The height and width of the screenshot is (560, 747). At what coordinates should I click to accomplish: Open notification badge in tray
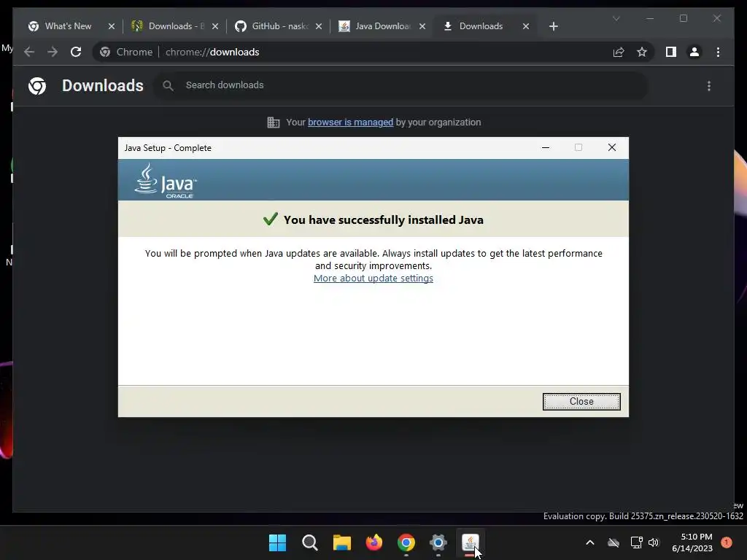727,542
